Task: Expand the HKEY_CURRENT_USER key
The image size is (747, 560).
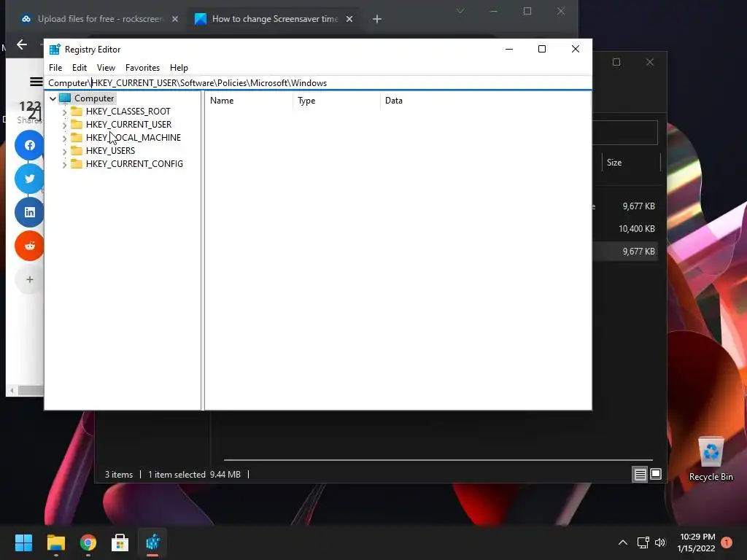Action: (64, 125)
